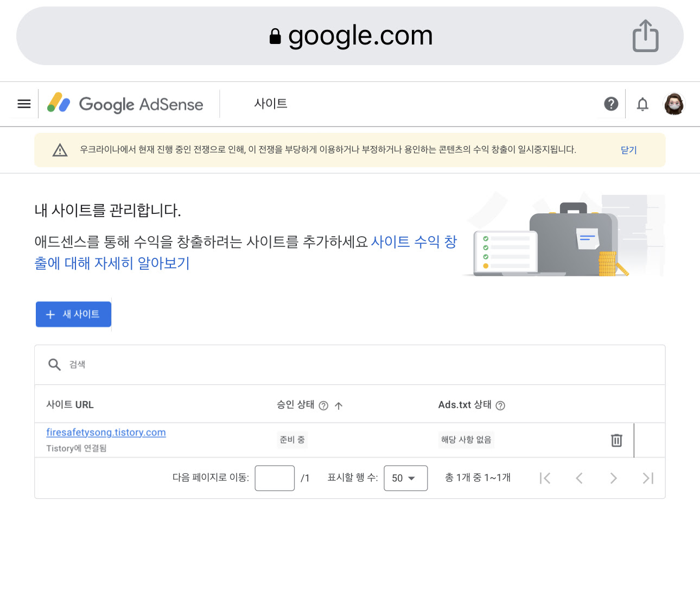Image resolution: width=700 pixels, height=609 pixels.
Task: Click the 새 사이트 button
Action: [73, 314]
